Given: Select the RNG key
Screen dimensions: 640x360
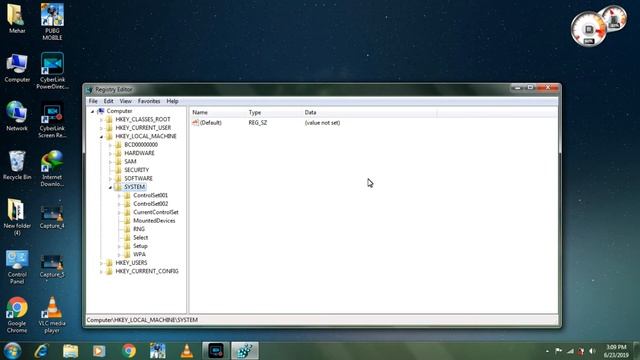Looking at the screenshot, I should coord(139,229).
